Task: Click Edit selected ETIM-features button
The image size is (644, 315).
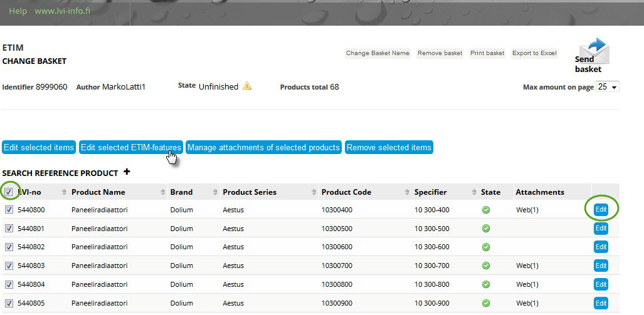Action: point(130,147)
